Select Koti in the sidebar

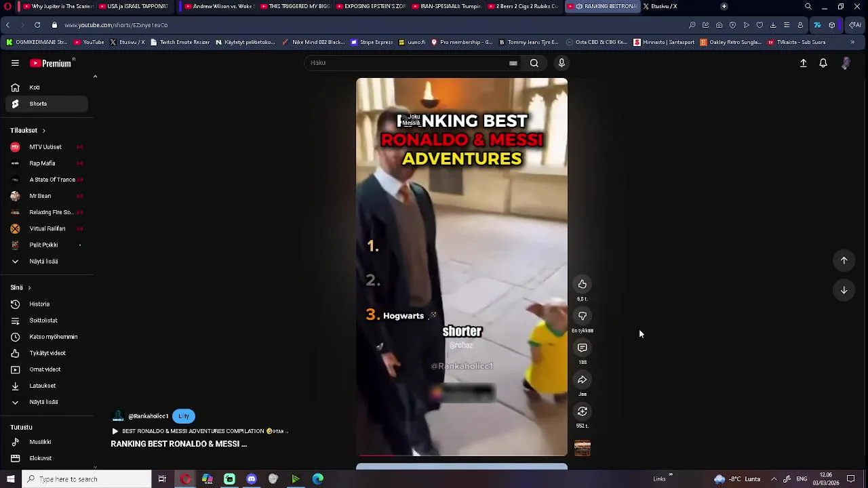tap(47, 87)
